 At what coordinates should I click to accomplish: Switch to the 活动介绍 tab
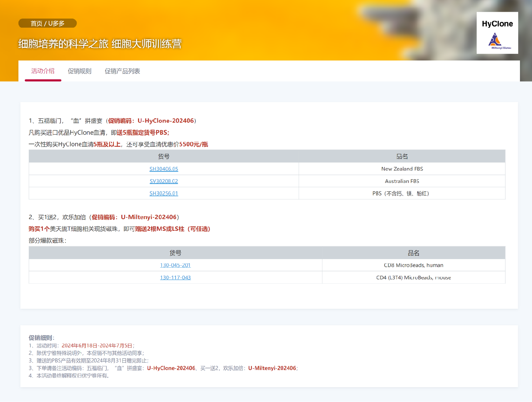click(43, 71)
